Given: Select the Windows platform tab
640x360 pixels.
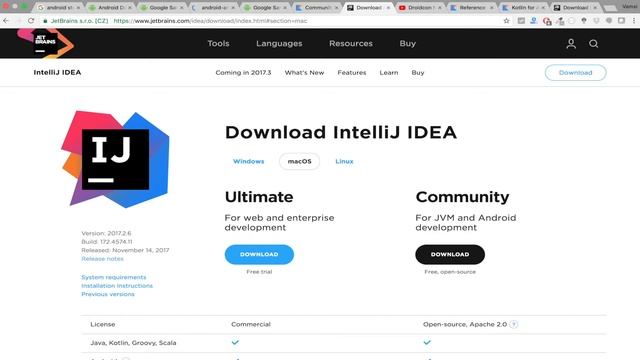Looking at the screenshot, I should (x=249, y=161).
